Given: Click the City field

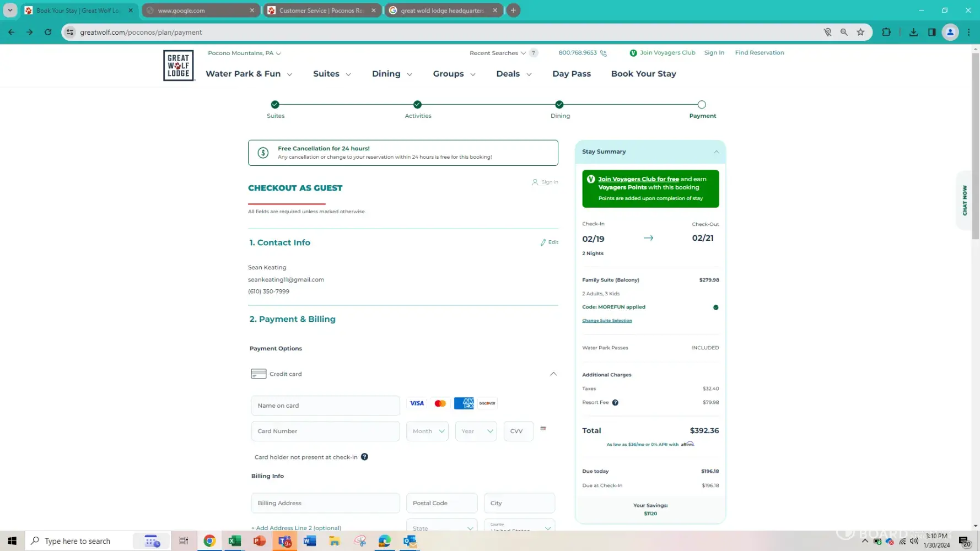Looking at the screenshot, I should coord(519,503).
